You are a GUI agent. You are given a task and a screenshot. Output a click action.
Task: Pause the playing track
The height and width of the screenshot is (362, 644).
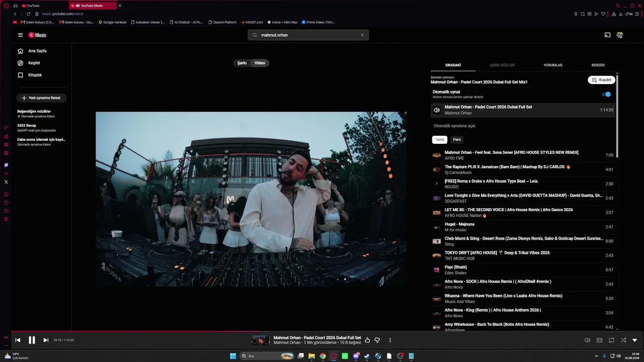click(x=32, y=340)
